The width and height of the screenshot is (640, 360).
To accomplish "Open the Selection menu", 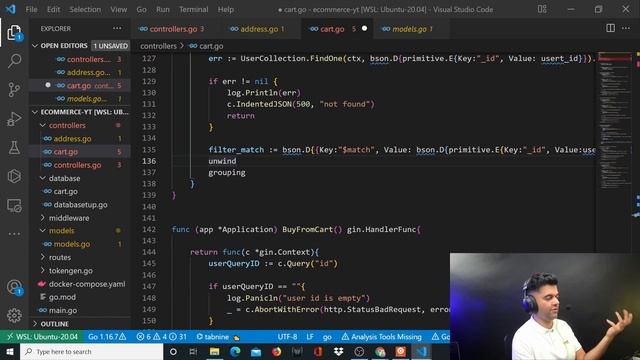I will pyautogui.click(x=85, y=9).
